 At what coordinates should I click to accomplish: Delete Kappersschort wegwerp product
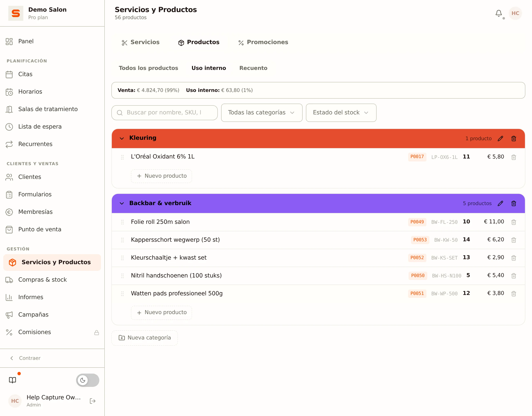pos(514,240)
